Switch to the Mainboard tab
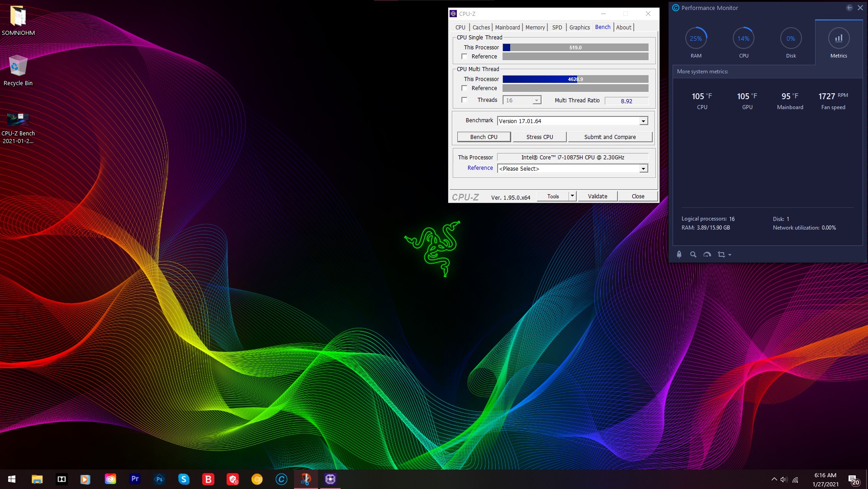 [508, 27]
